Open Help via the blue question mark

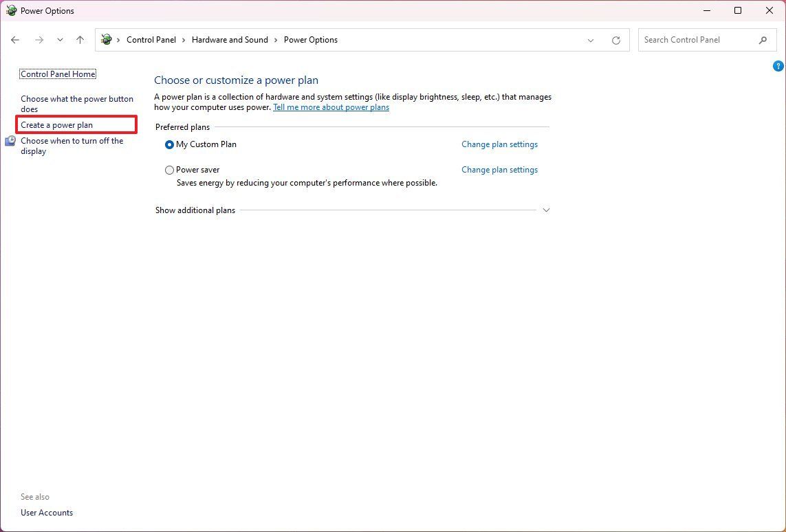coord(778,66)
